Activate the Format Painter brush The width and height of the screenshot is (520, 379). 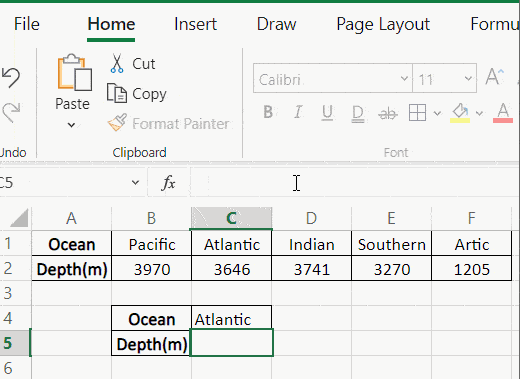(168, 123)
